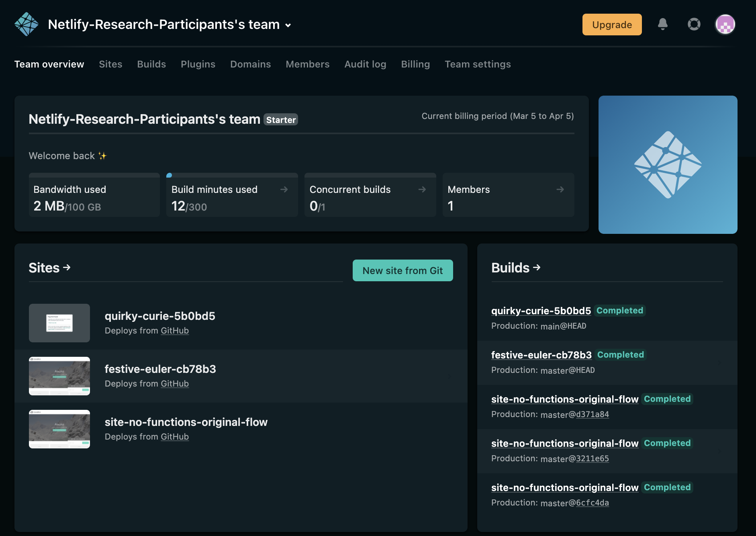Open Sites list via the arrow next to Sites
This screenshot has width=756, height=536.
(66, 268)
